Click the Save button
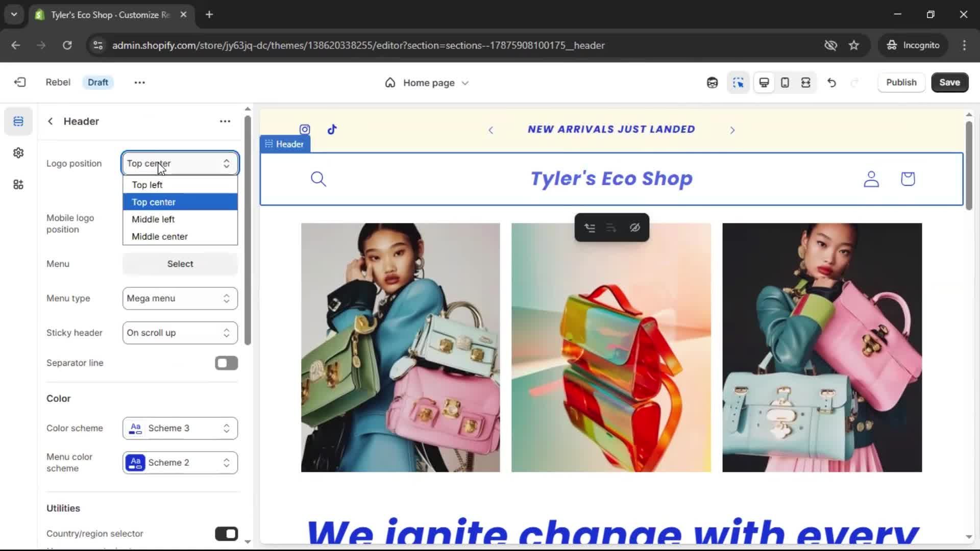 coord(949,83)
